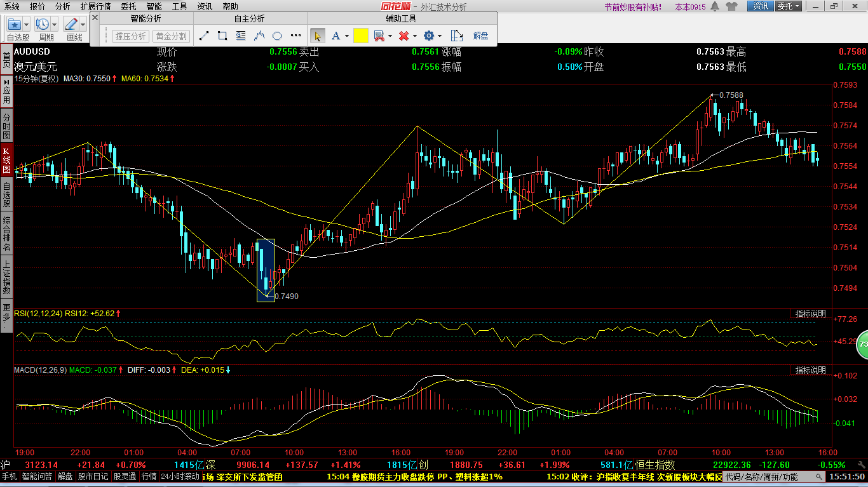The width and height of the screenshot is (868, 487).
Task: Switch to the 自选股 side tab
Action: point(6,196)
